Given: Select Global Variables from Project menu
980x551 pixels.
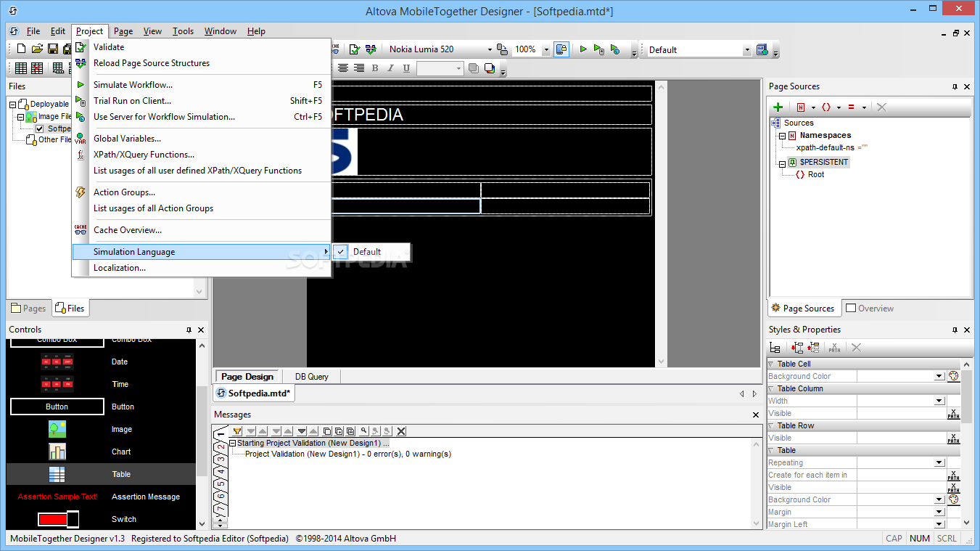Looking at the screenshot, I should [x=202, y=139].
